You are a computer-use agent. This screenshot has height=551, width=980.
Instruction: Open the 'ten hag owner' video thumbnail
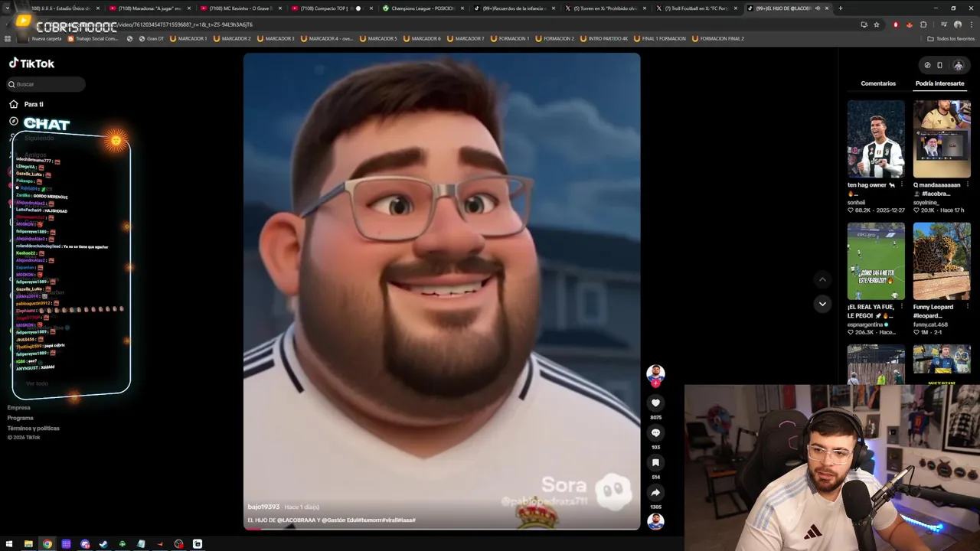(x=876, y=139)
